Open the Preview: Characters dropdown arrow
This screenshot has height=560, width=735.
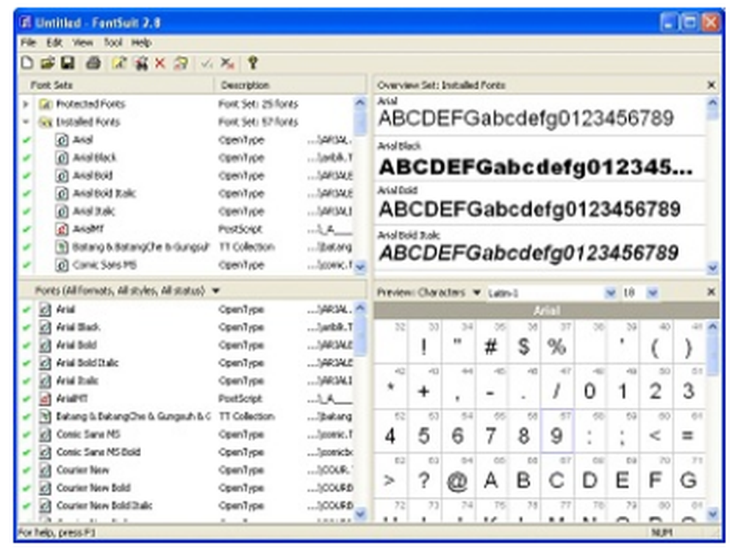click(x=477, y=293)
